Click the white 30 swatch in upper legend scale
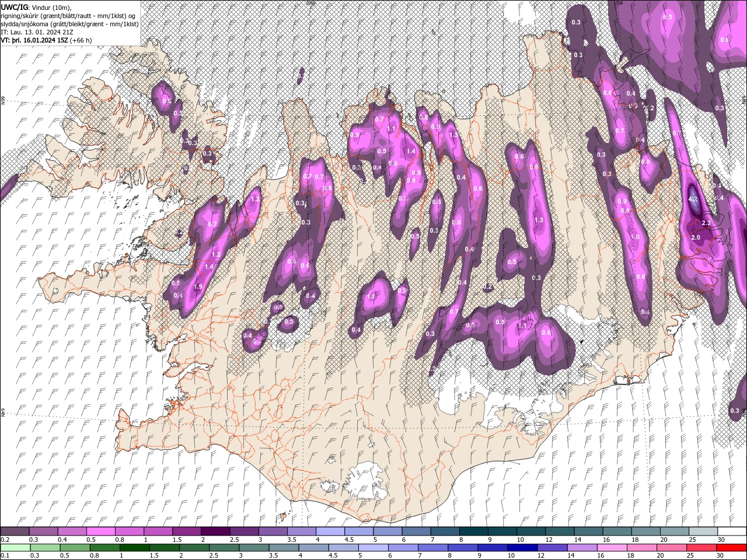This screenshot has height=560, width=747. pos(732,531)
